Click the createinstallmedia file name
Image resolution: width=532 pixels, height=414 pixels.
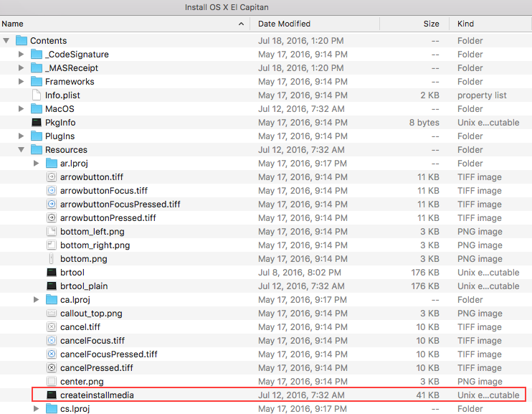(97, 395)
